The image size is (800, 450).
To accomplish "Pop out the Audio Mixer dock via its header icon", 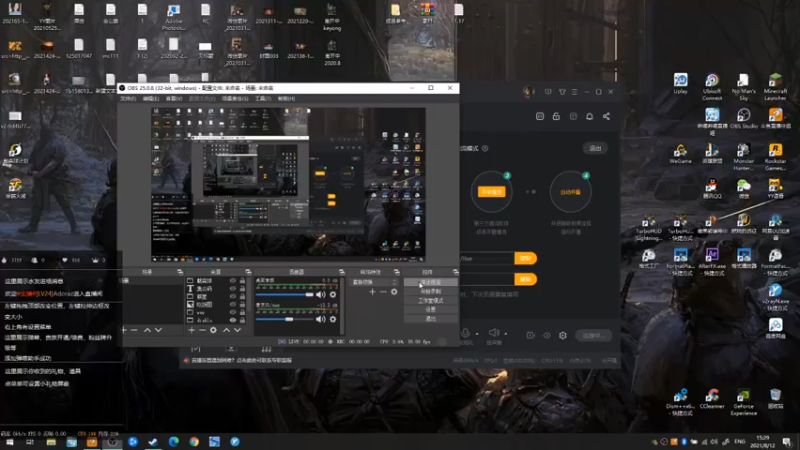I will click(x=341, y=272).
